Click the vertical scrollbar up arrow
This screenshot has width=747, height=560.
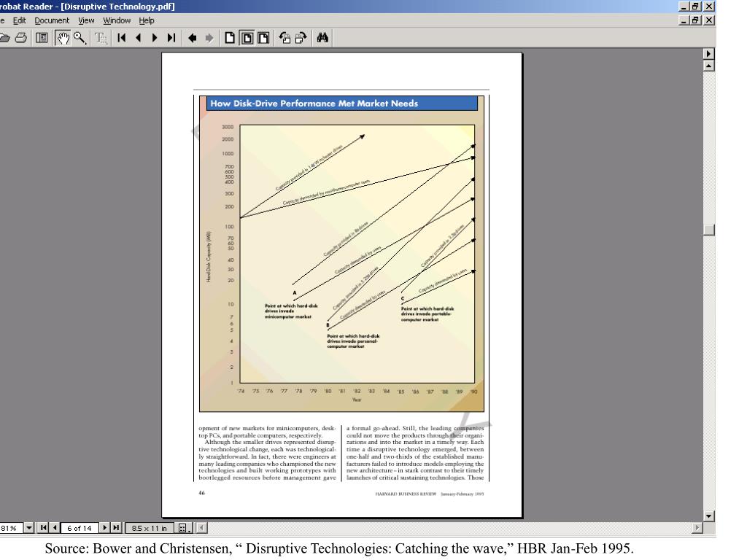click(709, 66)
